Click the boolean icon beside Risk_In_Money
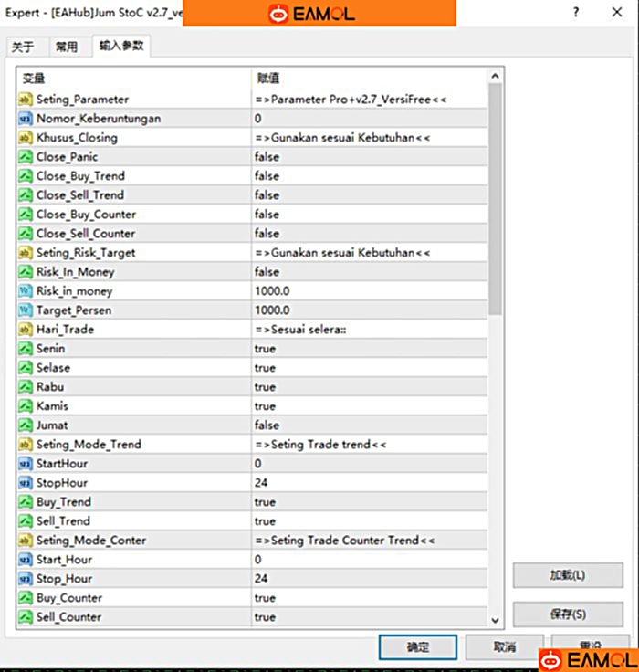Image resolution: width=639 pixels, height=672 pixels. tap(26, 272)
